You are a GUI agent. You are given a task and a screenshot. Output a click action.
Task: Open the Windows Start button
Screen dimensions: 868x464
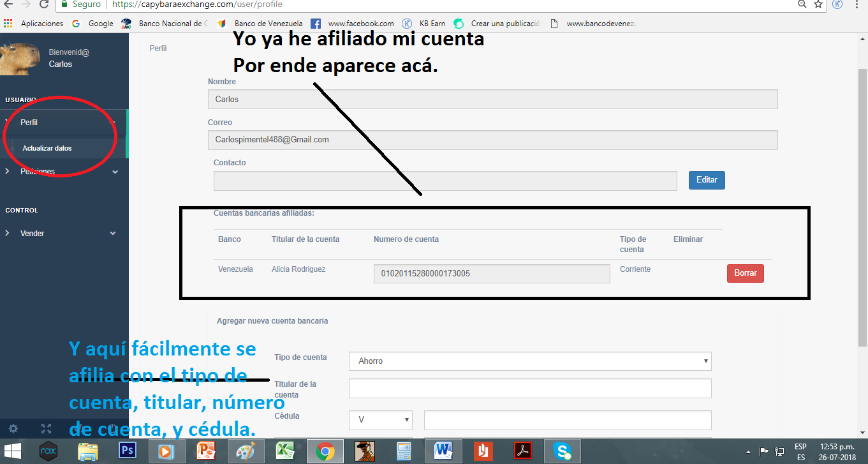coord(13,451)
